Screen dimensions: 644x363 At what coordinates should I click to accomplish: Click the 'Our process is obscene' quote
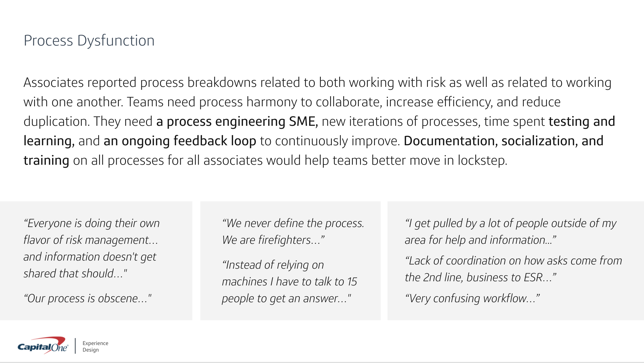pyautogui.click(x=87, y=298)
